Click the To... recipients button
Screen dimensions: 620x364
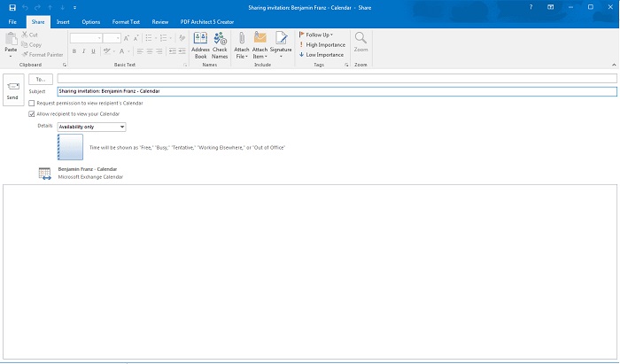click(41, 79)
